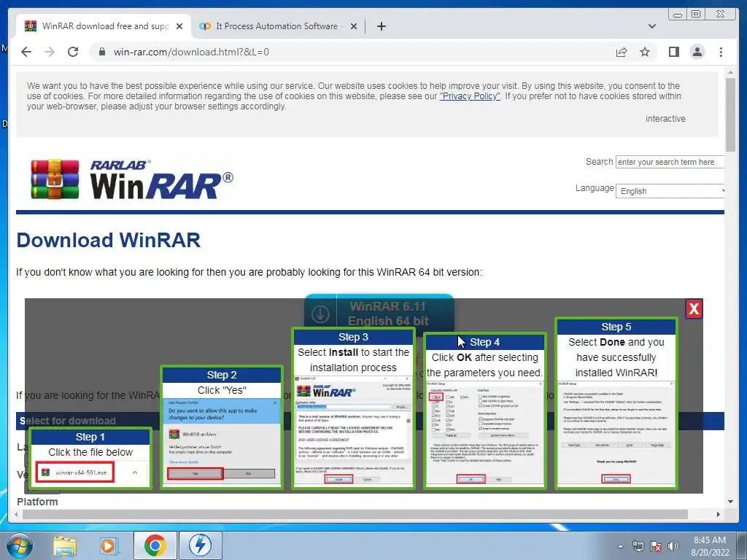747x560 pixels.
Task: Go back with the browser back arrow
Action: coord(26,52)
